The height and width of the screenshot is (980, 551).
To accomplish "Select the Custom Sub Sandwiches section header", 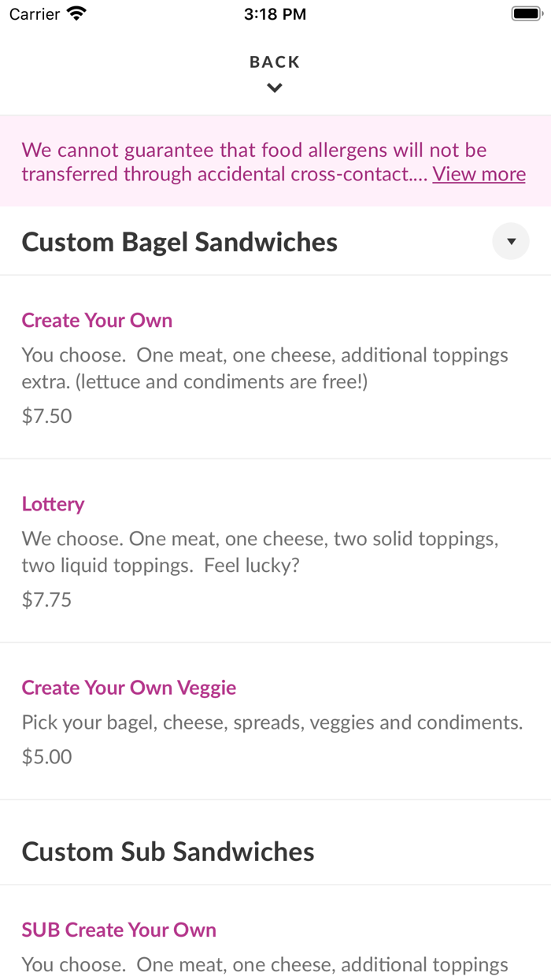I will point(168,851).
